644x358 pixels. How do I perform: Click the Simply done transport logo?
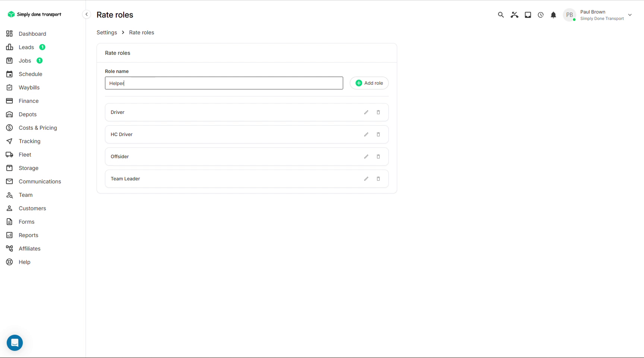tap(34, 14)
